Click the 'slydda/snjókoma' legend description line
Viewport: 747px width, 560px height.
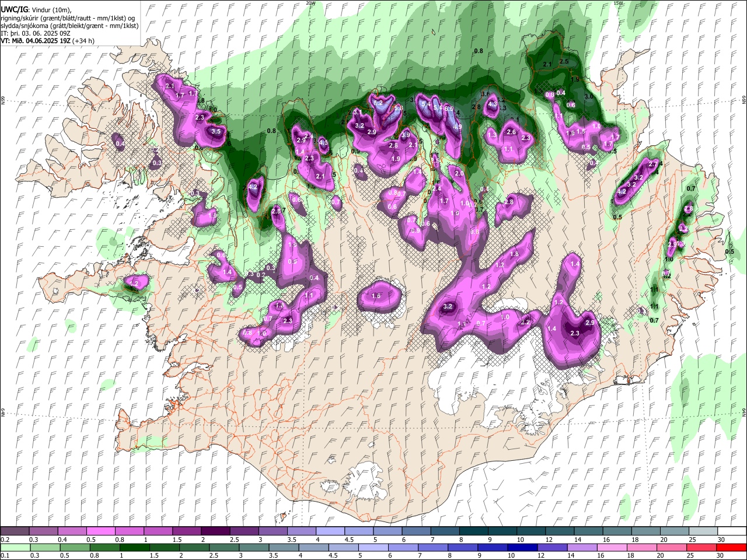click(70, 26)
